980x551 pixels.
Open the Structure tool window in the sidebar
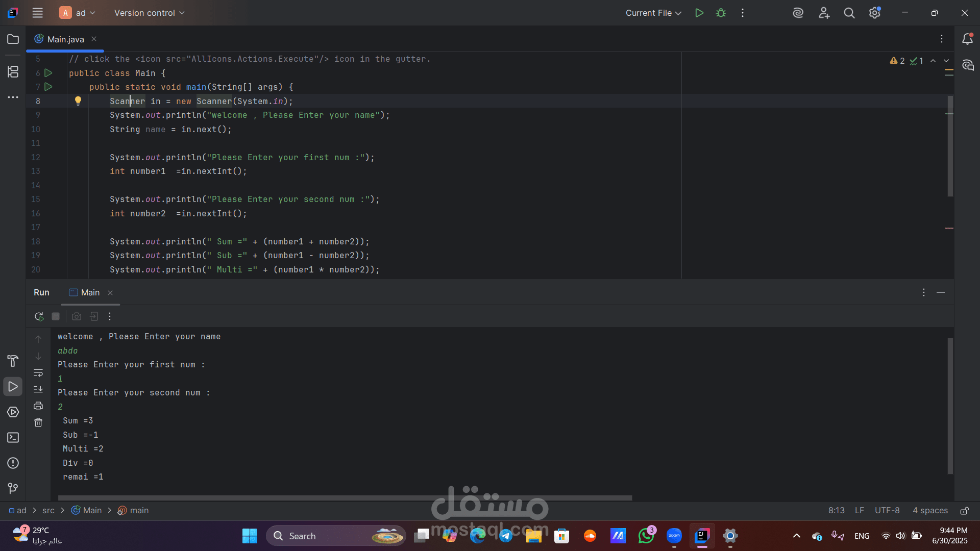[13, 72]
